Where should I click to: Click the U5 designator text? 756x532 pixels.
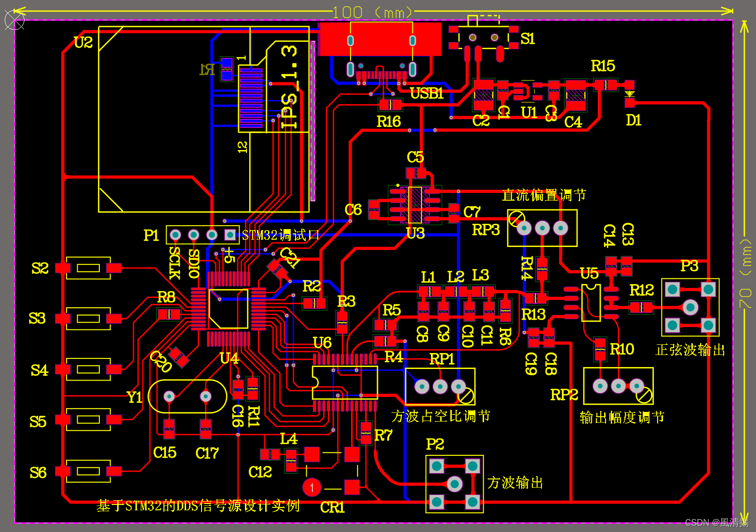589,273
